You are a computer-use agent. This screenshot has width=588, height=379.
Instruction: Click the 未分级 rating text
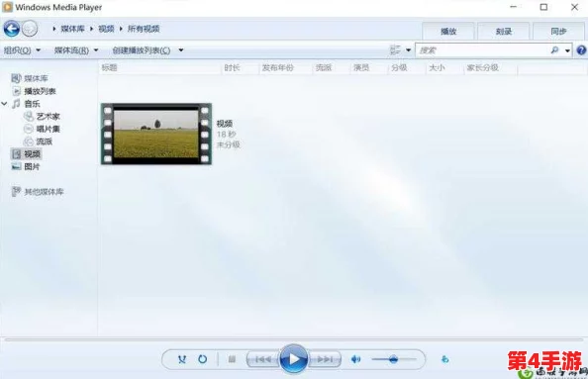pos(229,144)
